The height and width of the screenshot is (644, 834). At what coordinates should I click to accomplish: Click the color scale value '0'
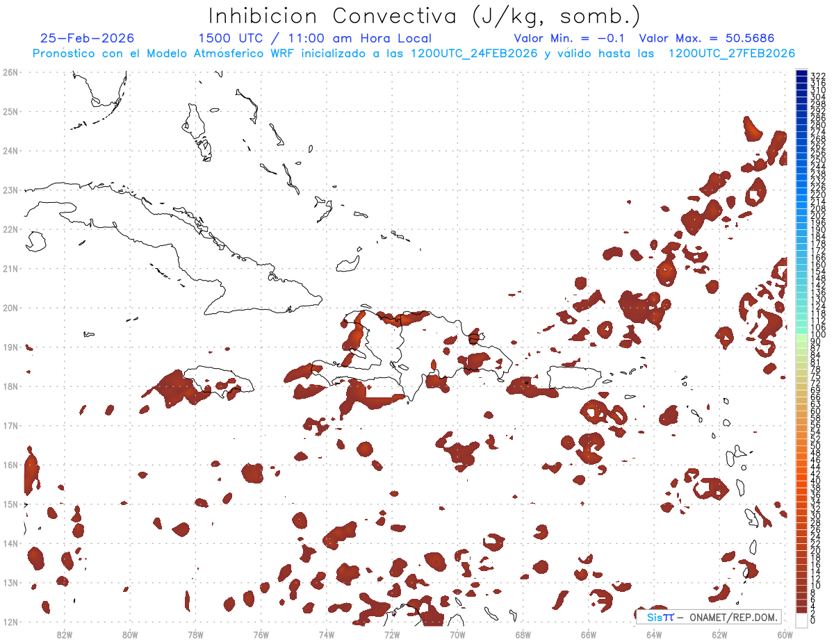(x=813, y=620)
